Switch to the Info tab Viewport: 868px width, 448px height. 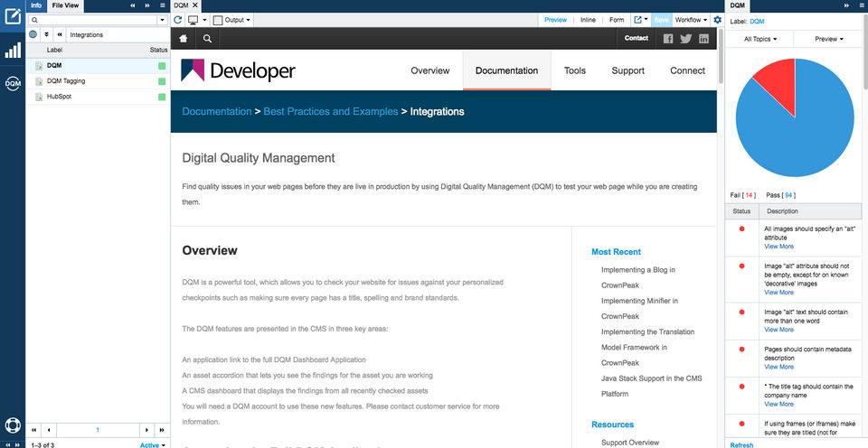click(x=36, y=5)
